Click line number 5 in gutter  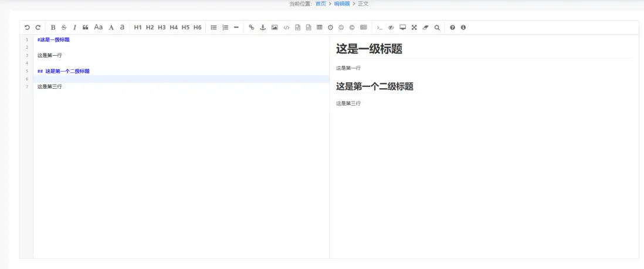(27, 71)
